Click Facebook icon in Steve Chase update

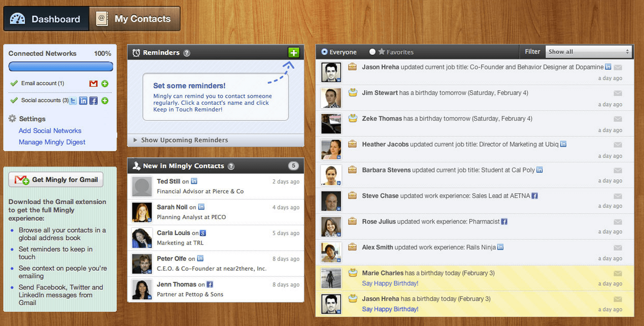click(535, 196)
